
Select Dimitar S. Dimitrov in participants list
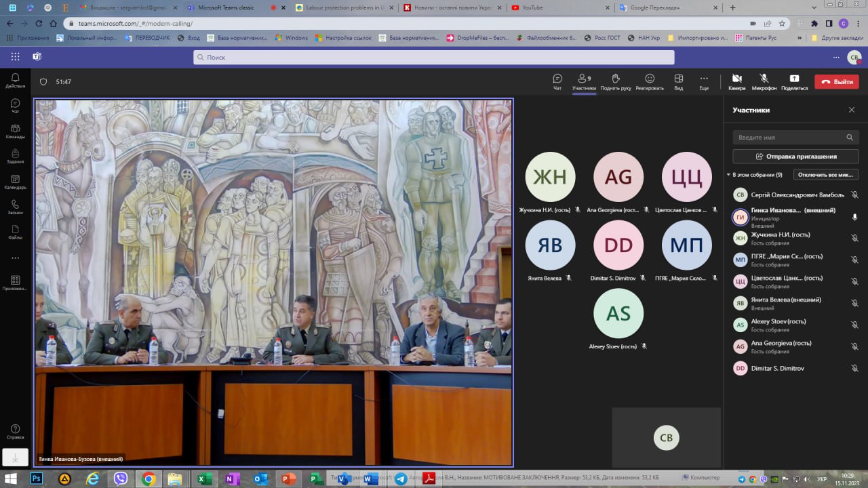(795, 368)
